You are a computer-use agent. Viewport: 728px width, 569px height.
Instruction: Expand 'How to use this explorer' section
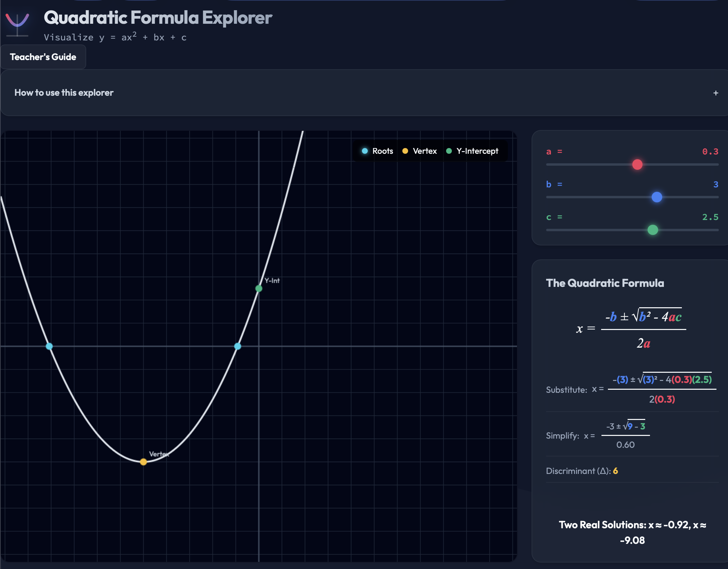64,93
